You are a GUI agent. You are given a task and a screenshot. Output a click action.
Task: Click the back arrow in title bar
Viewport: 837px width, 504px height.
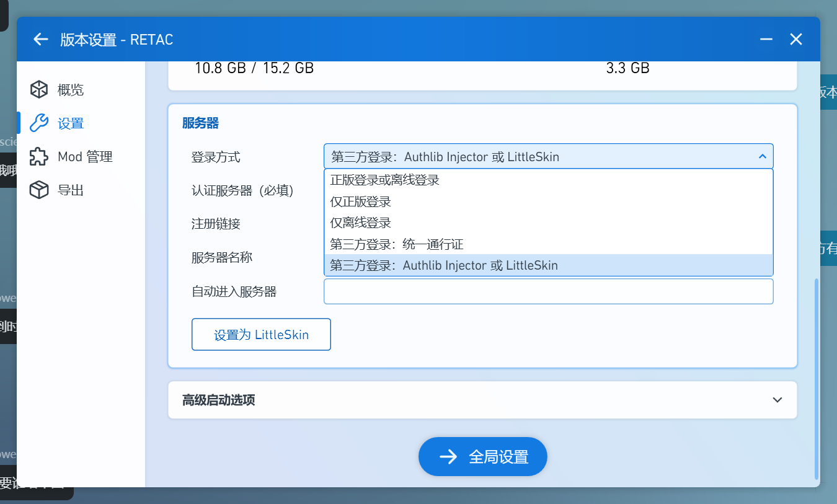pyautogui.click(x=41, y=40)
